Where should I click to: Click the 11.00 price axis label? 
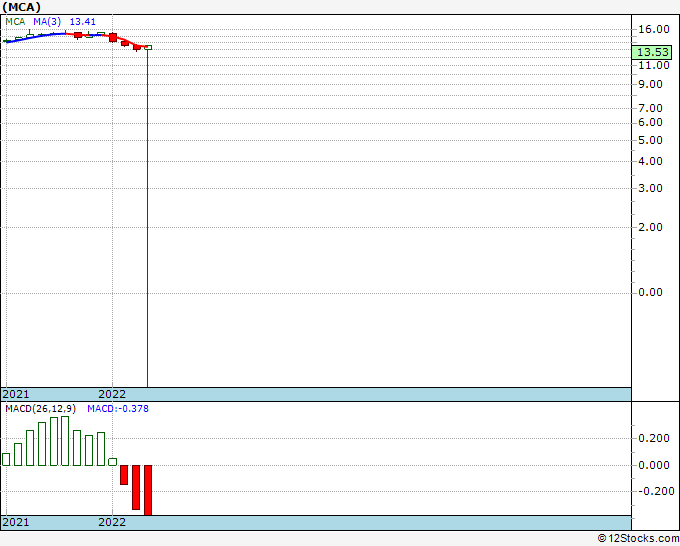[x=654, y=65]
